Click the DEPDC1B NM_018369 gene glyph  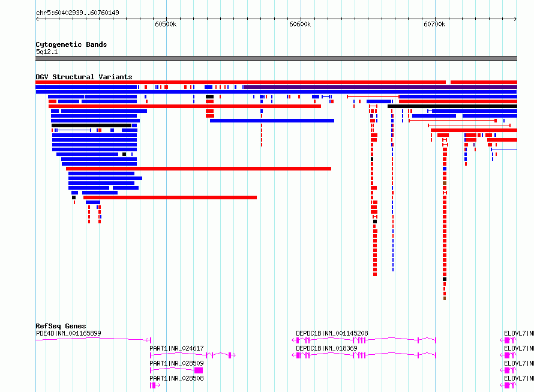(x=364, y=355)
